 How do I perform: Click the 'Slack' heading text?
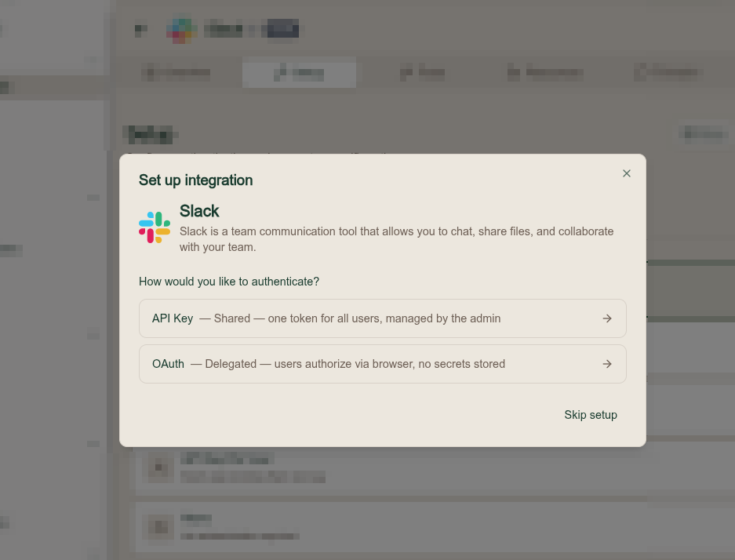click(x=199, y=211)
